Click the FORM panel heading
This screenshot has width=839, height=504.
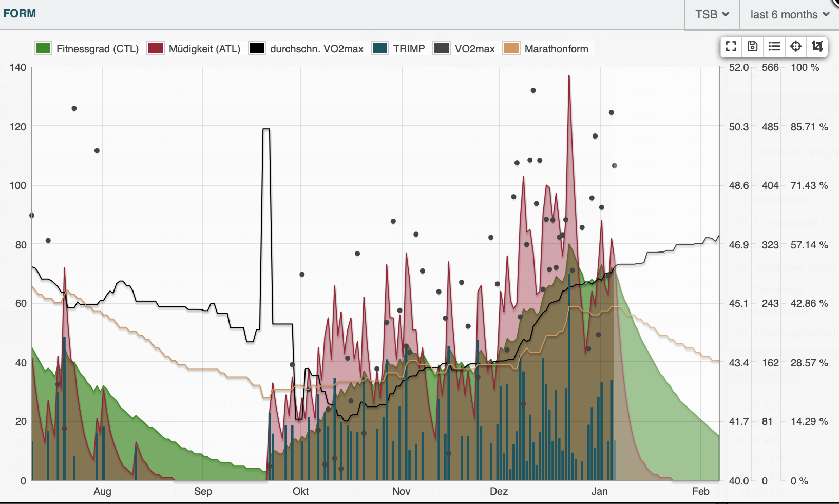coord(20,13)
